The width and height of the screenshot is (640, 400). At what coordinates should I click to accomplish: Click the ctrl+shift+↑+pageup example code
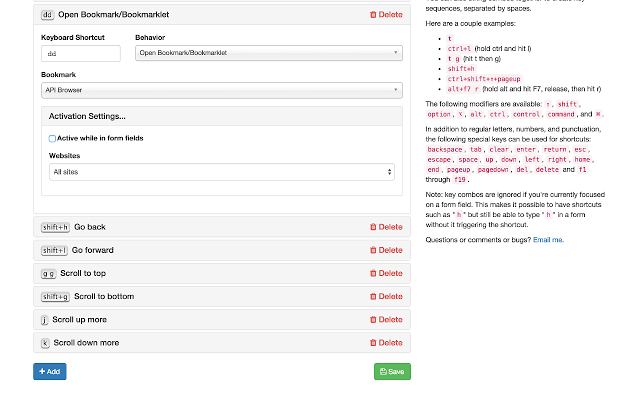pyautogui.click(x=484, y=79)
